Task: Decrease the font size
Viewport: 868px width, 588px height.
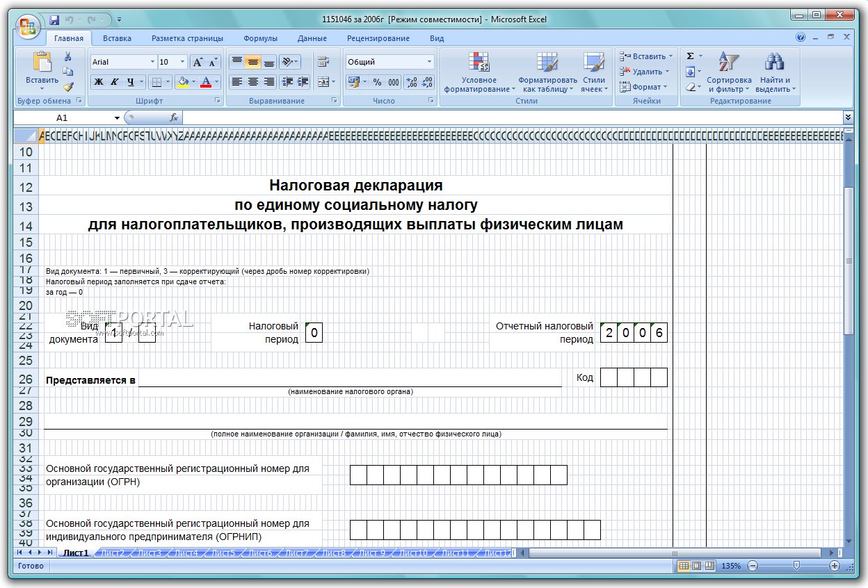Action: (214, 62)
